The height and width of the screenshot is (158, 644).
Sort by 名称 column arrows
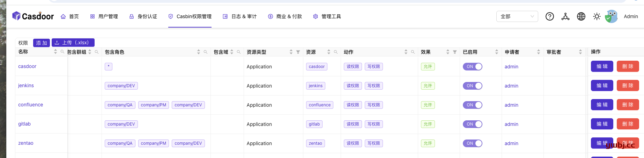[x=55, y=52]
